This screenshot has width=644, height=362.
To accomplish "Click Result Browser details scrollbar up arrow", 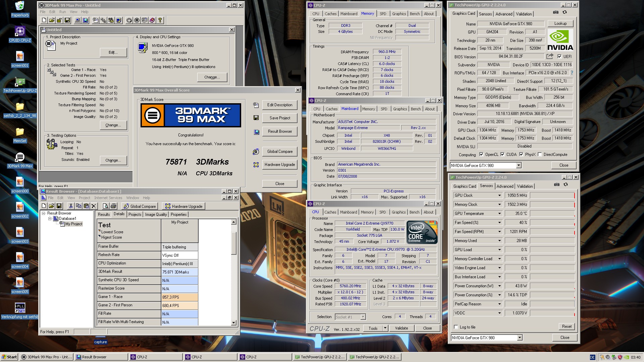I will tap(233, 222).
